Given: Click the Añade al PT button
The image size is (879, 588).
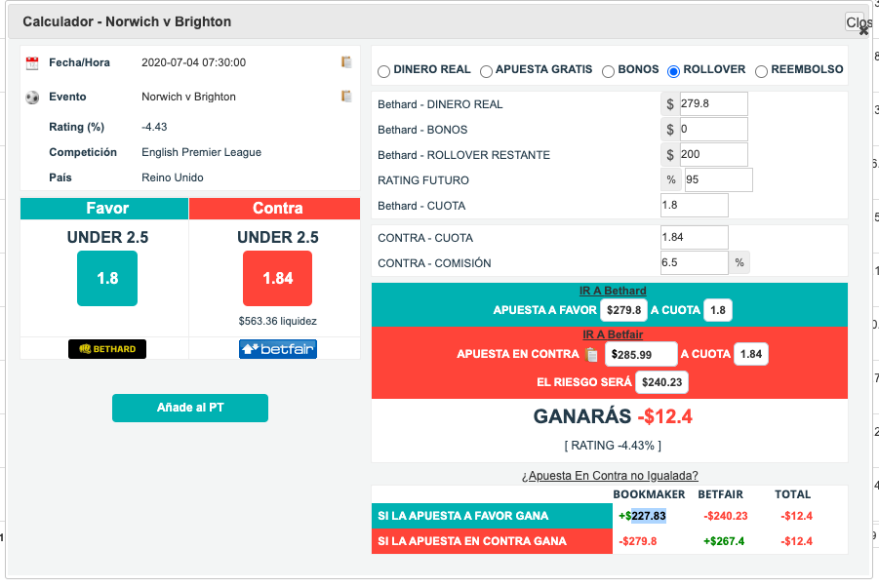Looking at the screenshot, I should (190, 408).
